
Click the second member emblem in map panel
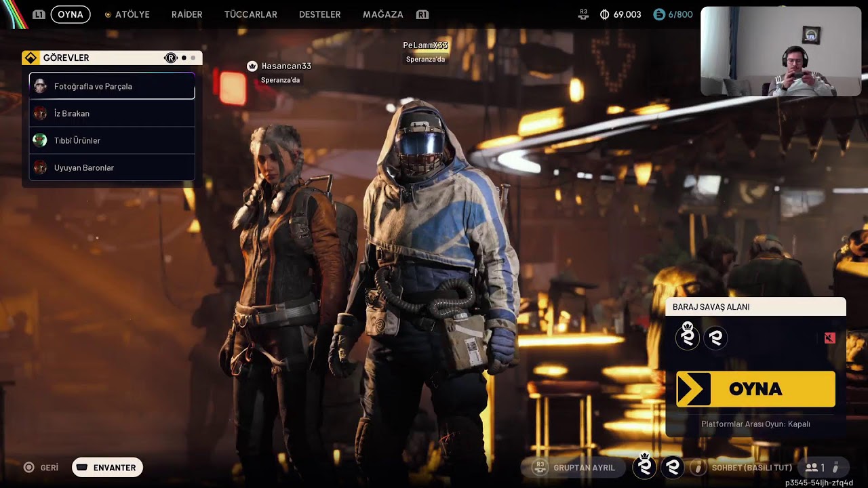coord(715,338)
